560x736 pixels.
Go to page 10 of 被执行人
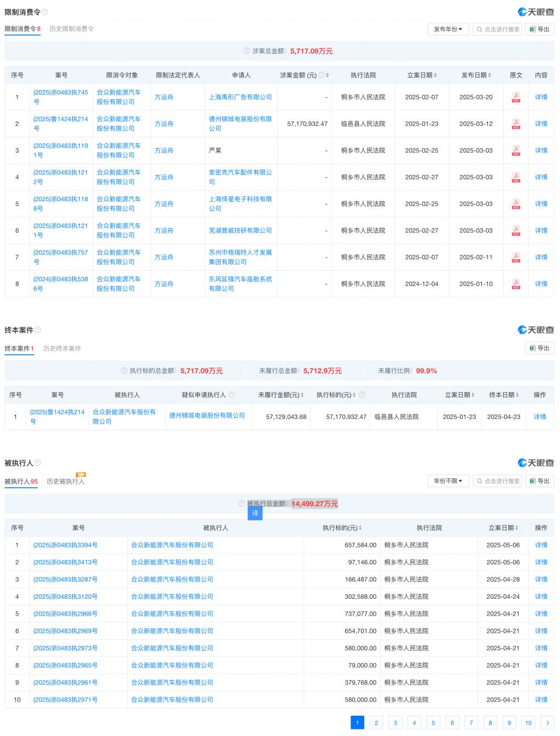pos(528,722)
